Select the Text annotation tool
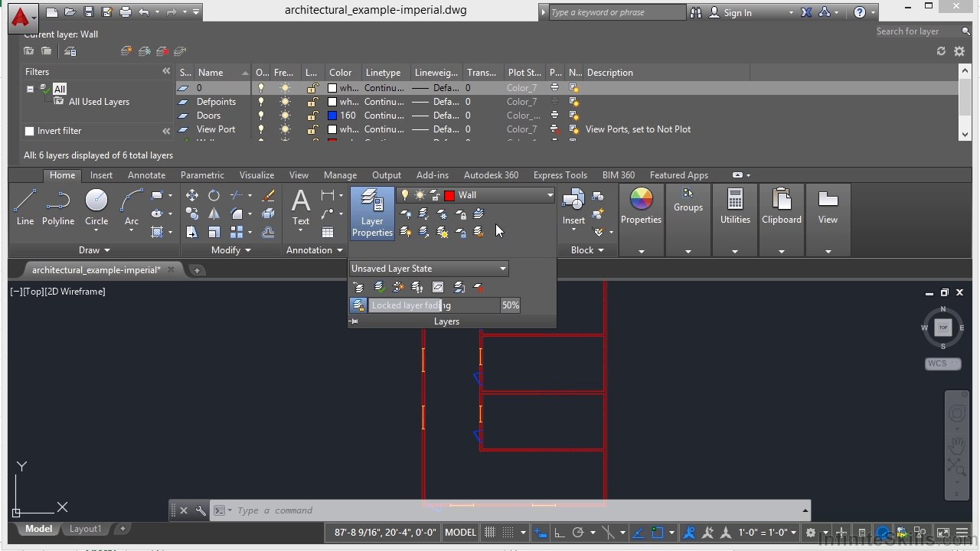 point(301,208)
